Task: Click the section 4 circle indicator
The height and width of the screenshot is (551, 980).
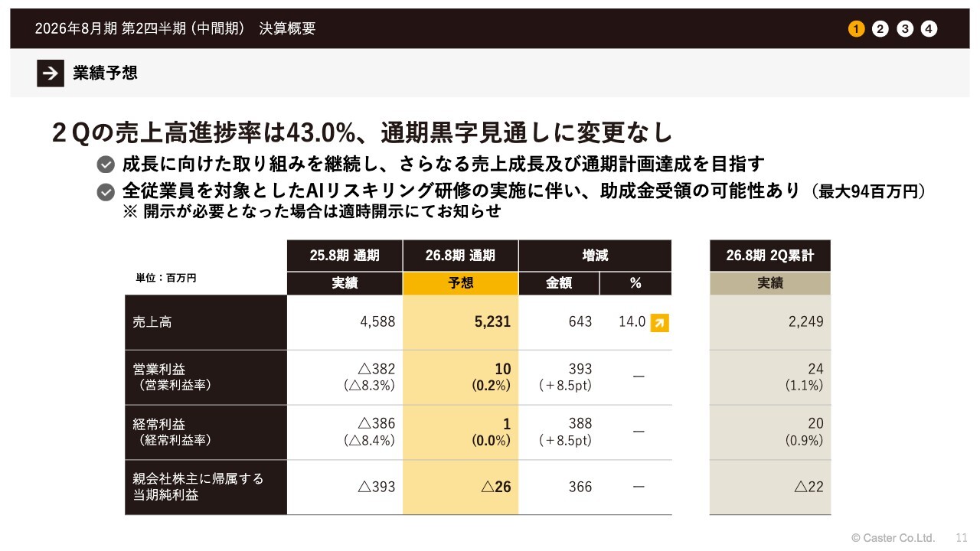Action: click(929, 29)
